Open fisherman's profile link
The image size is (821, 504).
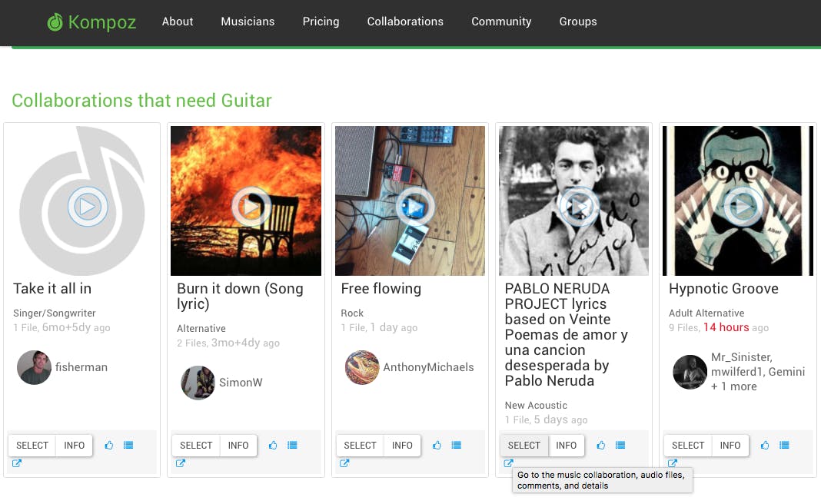pyautogui.click(x=81, y=367)
